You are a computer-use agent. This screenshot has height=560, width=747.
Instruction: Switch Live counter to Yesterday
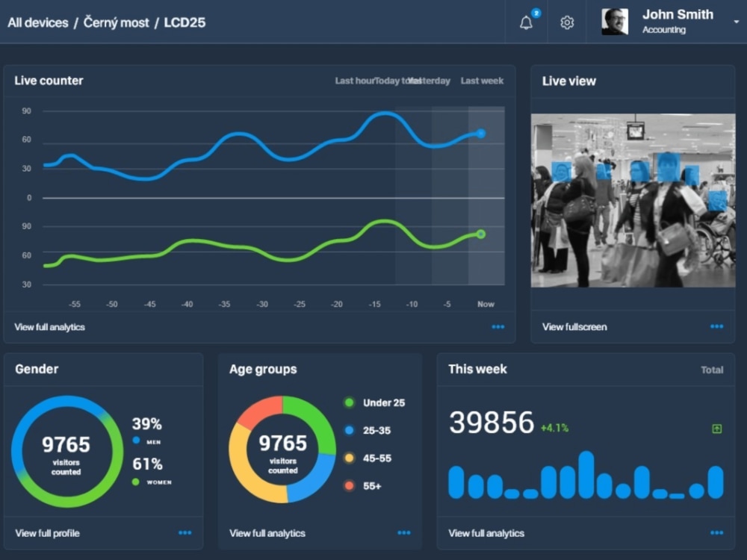tap(430, 81)
